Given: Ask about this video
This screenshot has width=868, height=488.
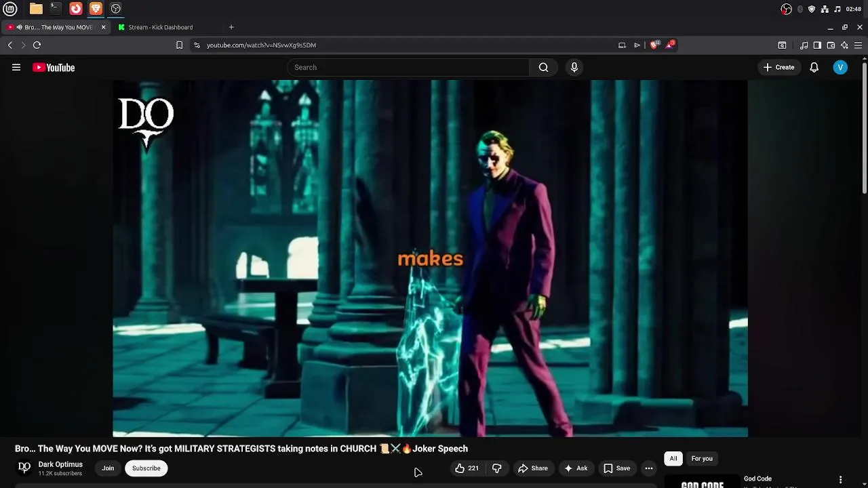Looking at the screenshot, I should pos(576,468).
